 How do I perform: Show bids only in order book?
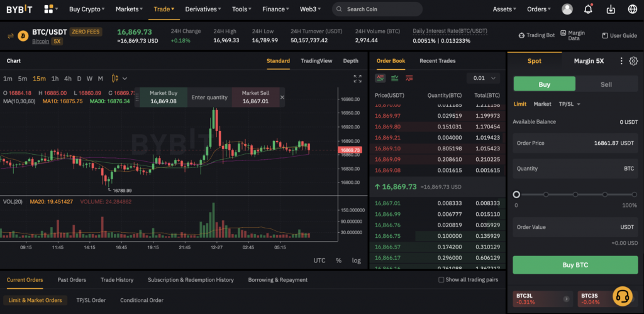point(395,78)
